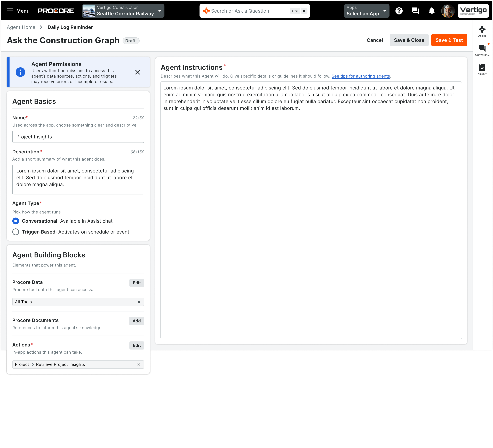The image size is (493, 448).
Task: Dismiss the Agent Permissions banner
Action: pyautogui.click(x=137, y=72)
